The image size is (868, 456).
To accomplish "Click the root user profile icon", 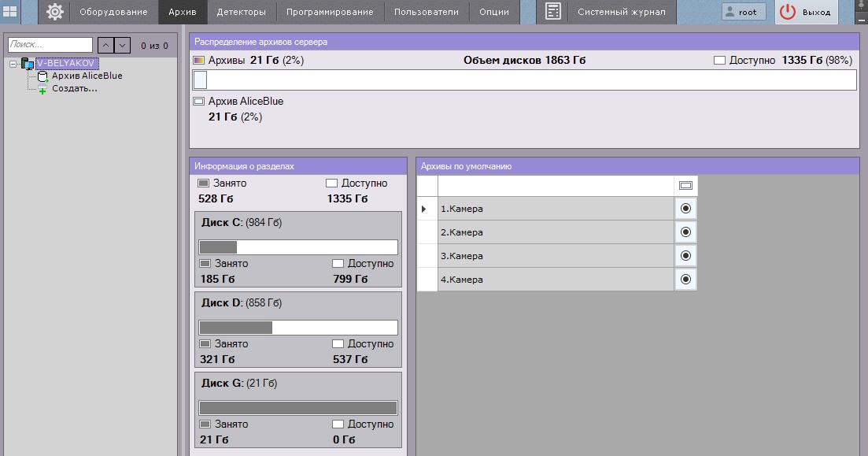I will click(x=729, y=12).
